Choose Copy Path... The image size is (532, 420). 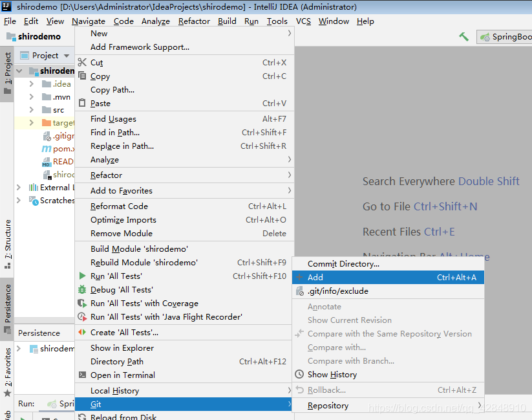(x=184, y=89)
